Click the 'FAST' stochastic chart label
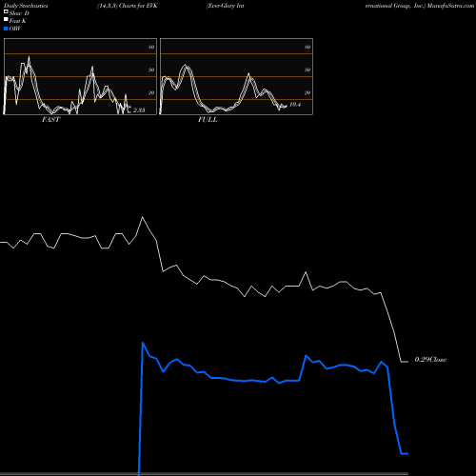The image size is (476, 476). [x=50, y=120]
